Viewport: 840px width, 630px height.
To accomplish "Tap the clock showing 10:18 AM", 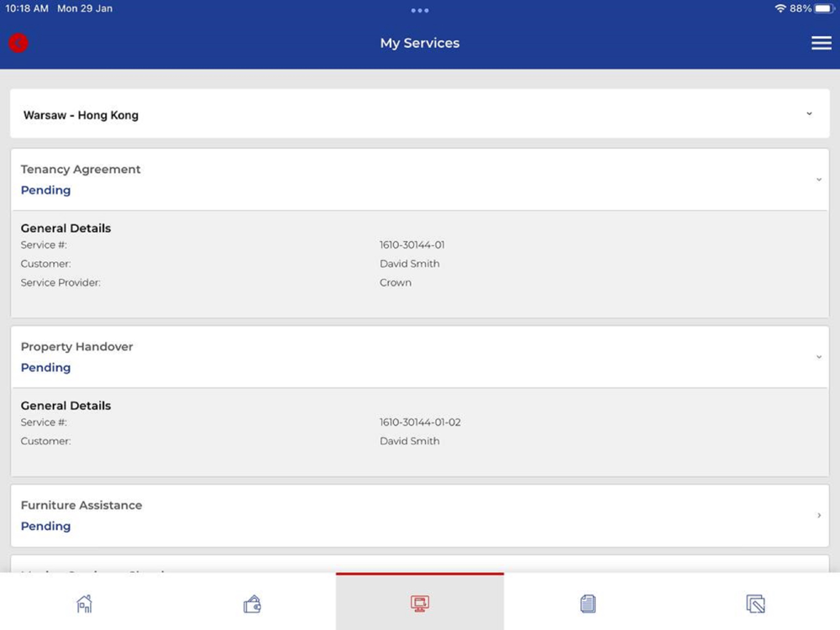I will click(x=27, y=8).
